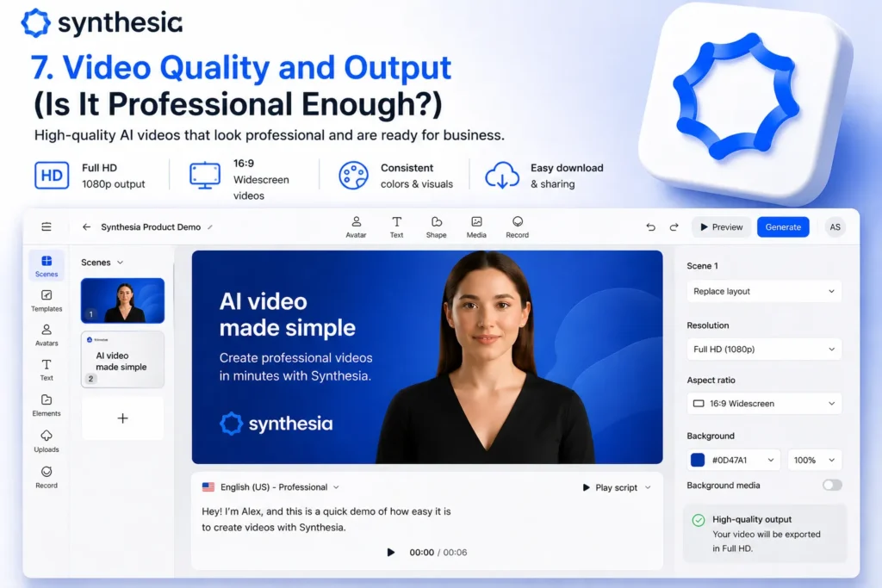
Task: Open Text panel in the sidebar
Action: [47, 370]
